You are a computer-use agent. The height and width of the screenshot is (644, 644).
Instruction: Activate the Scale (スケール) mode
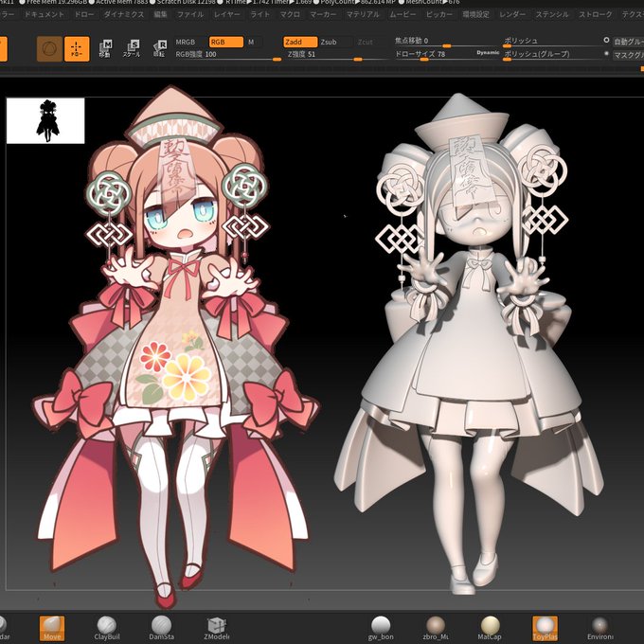(x=132, y=48)
